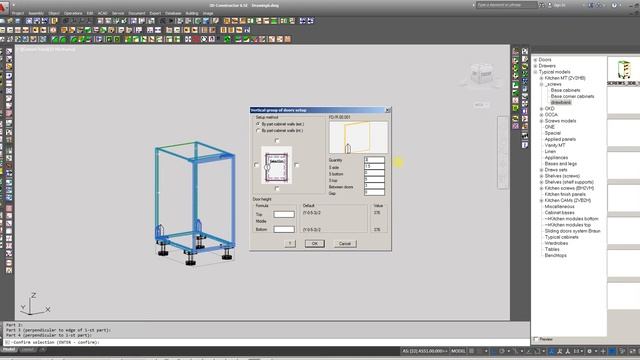Expand the Shelves (shelf supports) node
This screenshot has height=360, width=640.
point(542,182)
